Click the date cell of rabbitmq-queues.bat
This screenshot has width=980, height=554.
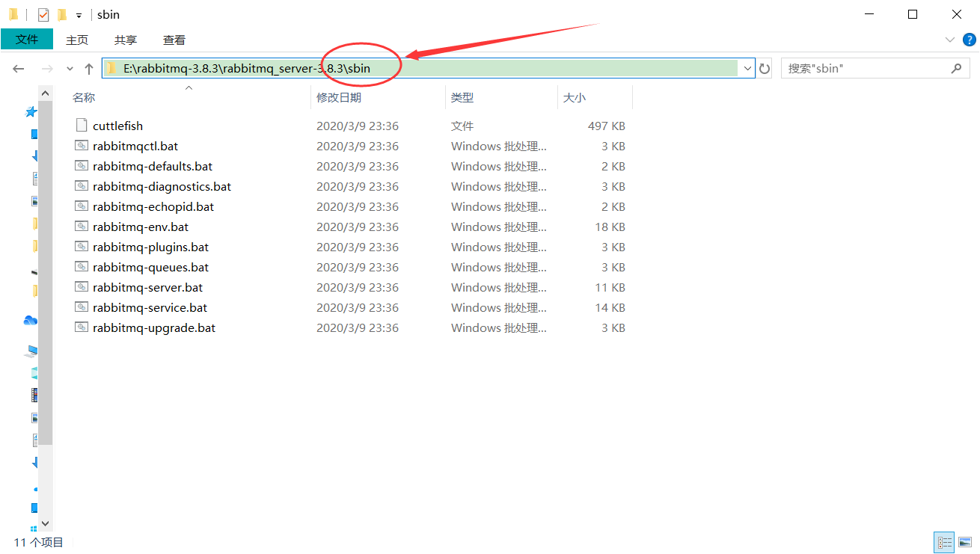click(358, 267)
